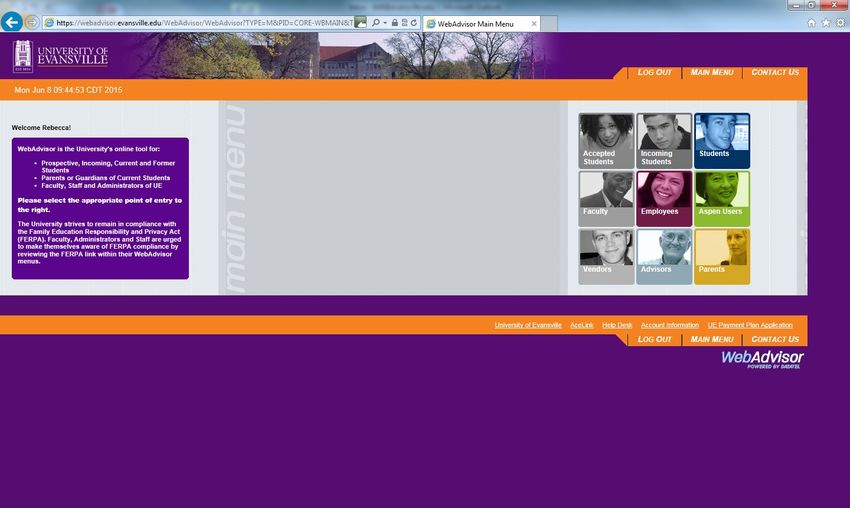Open the University of Evansville footer link
The width and height of the screenshot is (850, 508).
click(x=528, y=325)
